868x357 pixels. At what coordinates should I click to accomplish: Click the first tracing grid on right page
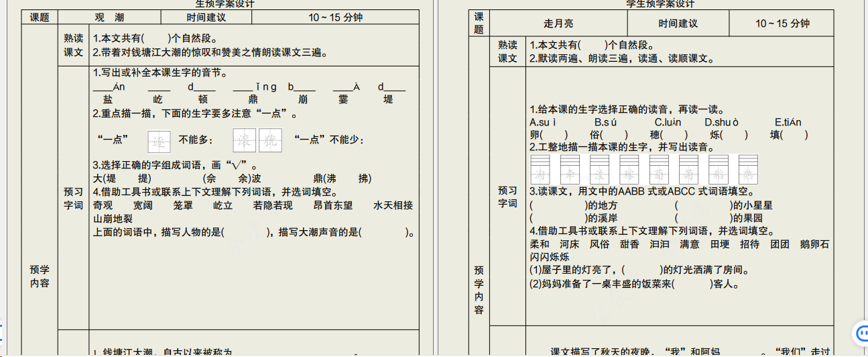coord(540,170)
